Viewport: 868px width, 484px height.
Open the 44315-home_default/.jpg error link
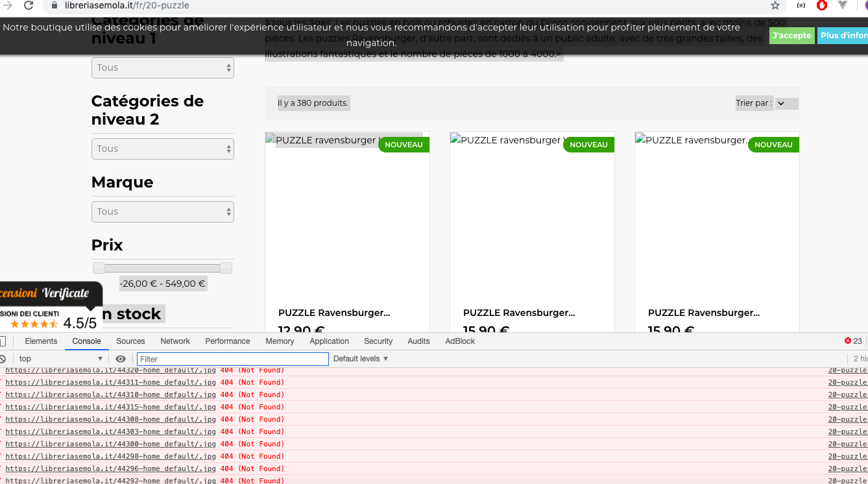(x=110, y=407)
